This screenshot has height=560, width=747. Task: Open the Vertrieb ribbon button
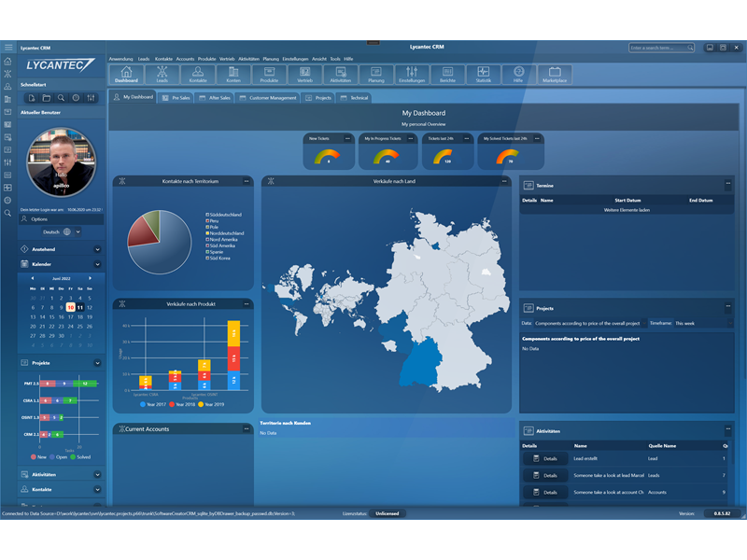pos(305,75)
